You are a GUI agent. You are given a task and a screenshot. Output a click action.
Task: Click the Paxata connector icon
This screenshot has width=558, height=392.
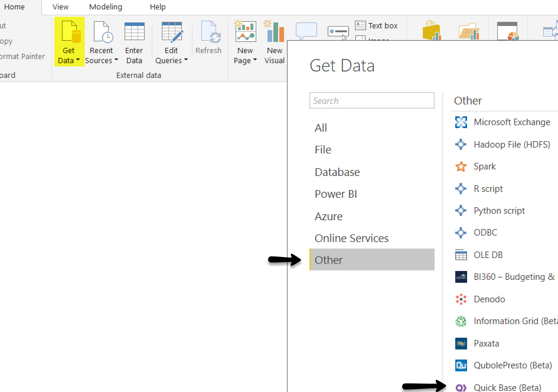pyautogui.click(x=461, y=344)
